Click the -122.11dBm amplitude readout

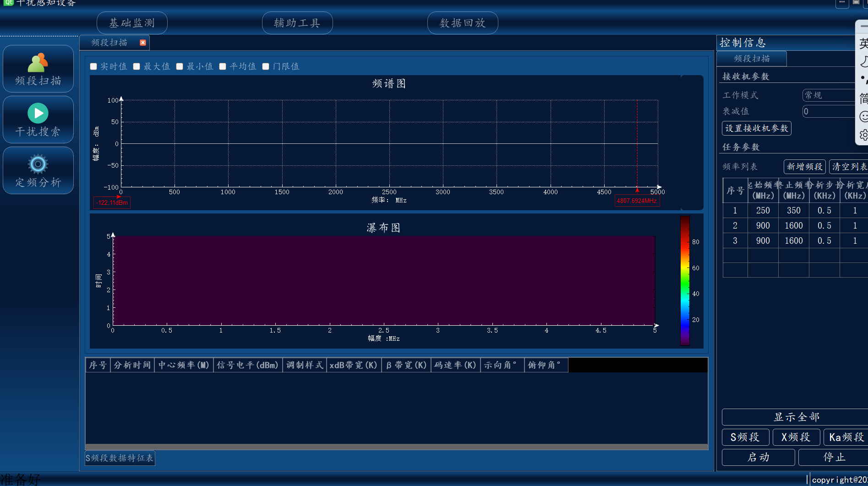coord(112,202)
